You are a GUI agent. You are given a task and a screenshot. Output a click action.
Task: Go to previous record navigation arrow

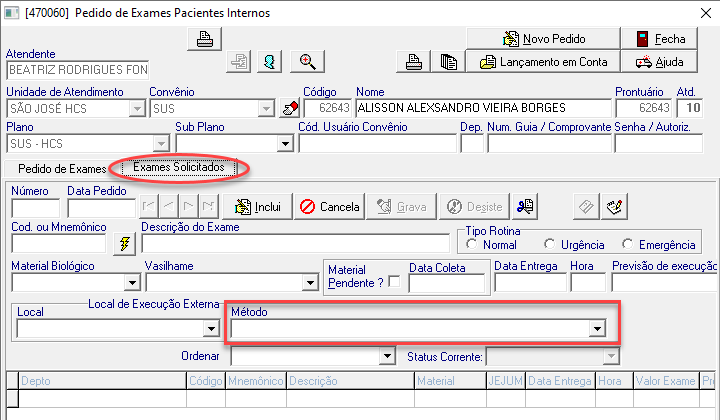pos(168,206)
